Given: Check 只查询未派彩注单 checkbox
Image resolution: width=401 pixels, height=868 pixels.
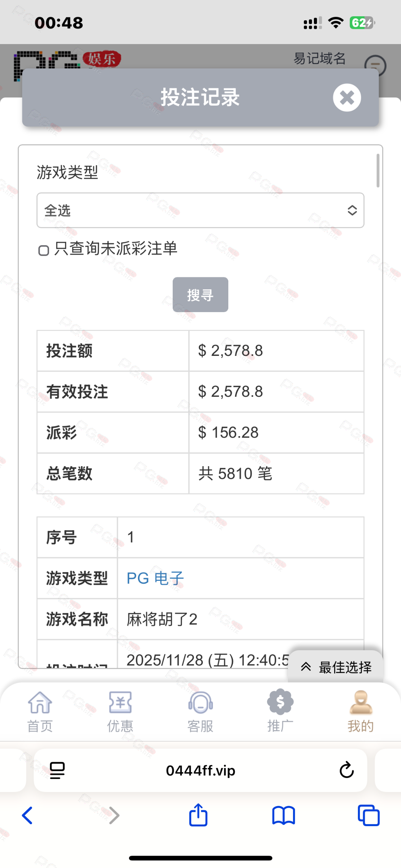Looking at the screenshot, I should [44, 250].
